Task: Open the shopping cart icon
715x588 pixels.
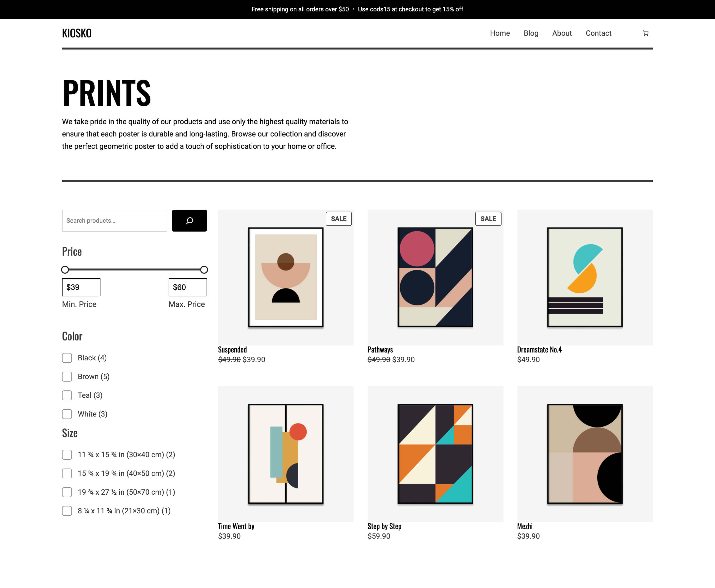Action: [645, 33]
